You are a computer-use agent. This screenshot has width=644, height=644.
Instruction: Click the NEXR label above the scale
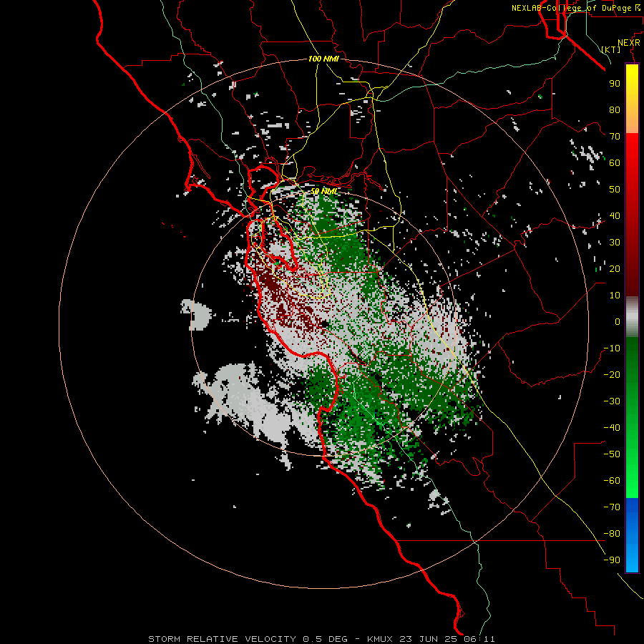(x=629, y=43)
